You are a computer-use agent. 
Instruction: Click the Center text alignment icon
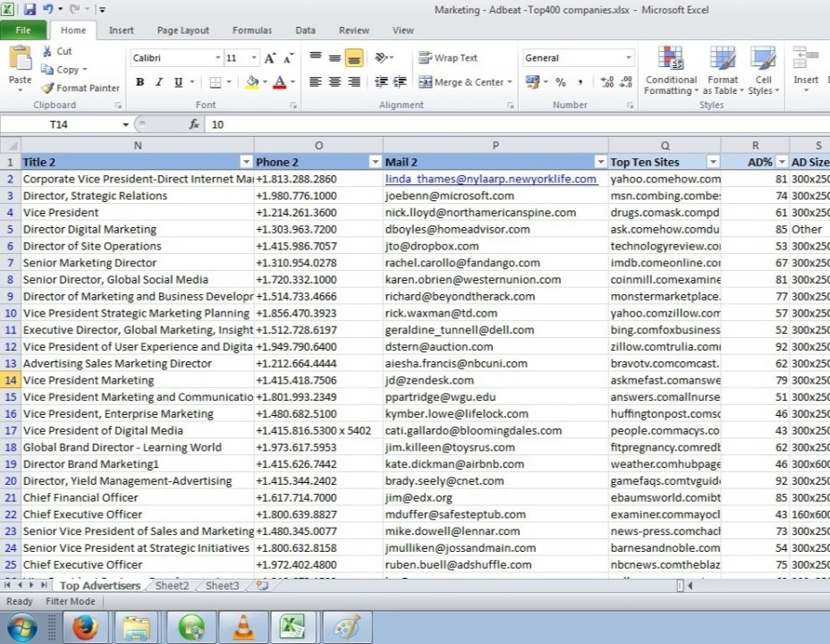[x=335, y=82]
